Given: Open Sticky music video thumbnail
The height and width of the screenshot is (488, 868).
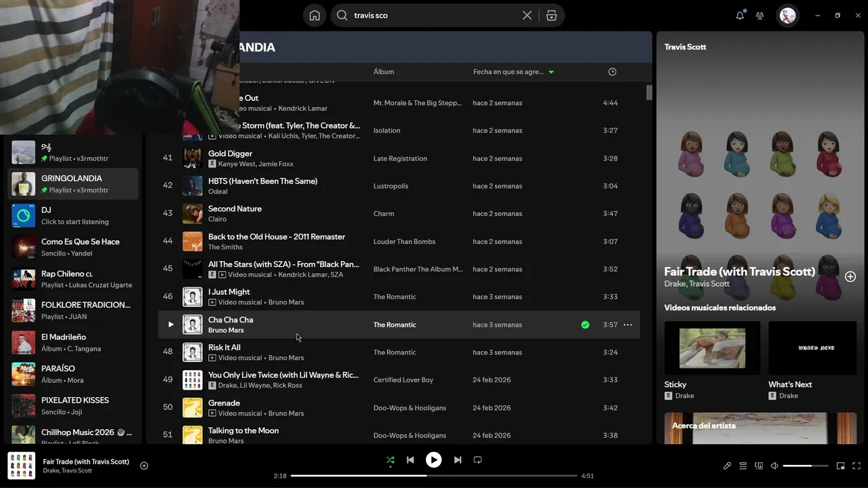Looking at the screenshot, I should click(x=712, y=348).
